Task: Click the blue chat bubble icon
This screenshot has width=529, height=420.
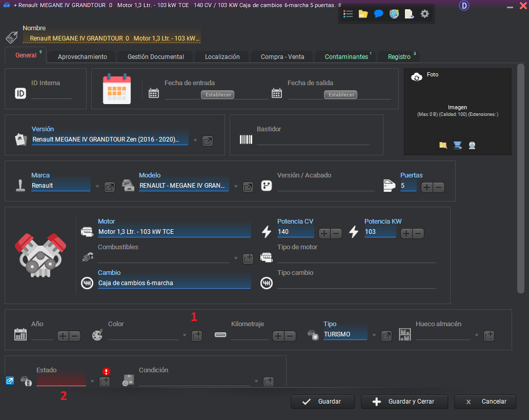Action: coord(378,14)
